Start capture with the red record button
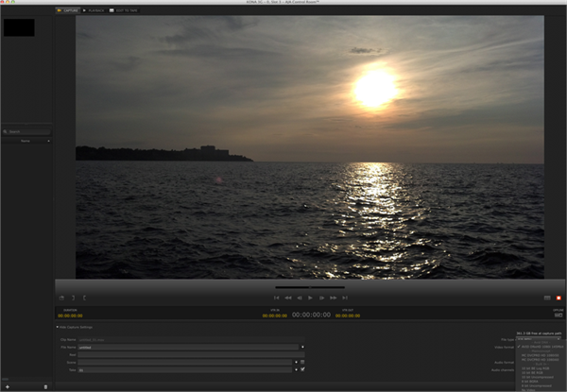Viewport: 567px width, 392px height. pyautogui.click(x=558, y=298)
